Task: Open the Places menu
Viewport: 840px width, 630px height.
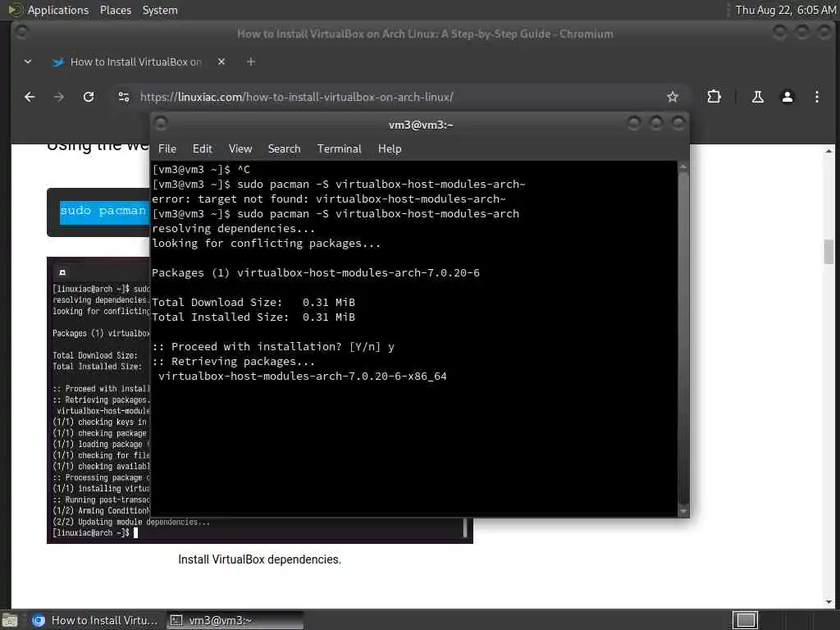Action: (116, 10)
